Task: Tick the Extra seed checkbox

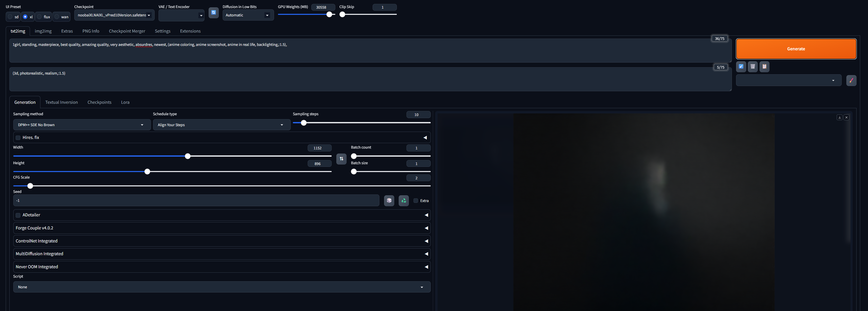Action: point(415,200)
